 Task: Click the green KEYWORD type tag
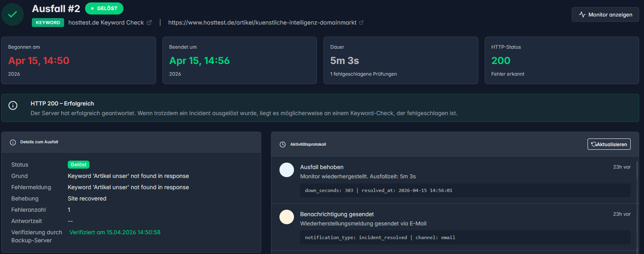tap(48, 23)
